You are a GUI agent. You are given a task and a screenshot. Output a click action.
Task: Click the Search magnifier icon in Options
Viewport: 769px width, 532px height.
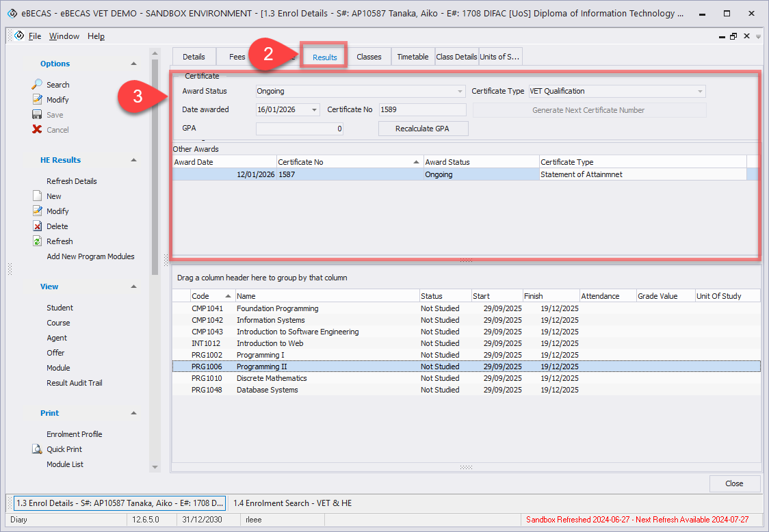38,85
